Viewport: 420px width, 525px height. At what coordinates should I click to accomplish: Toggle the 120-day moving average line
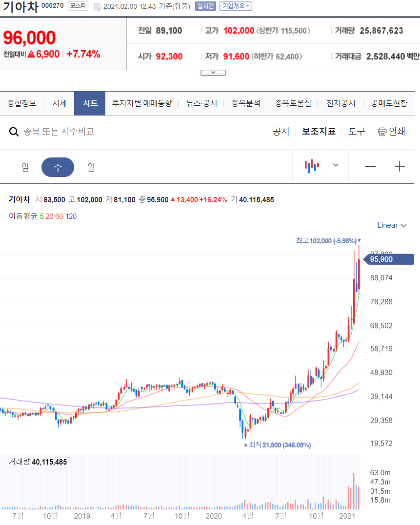click(x=71, y=216)
